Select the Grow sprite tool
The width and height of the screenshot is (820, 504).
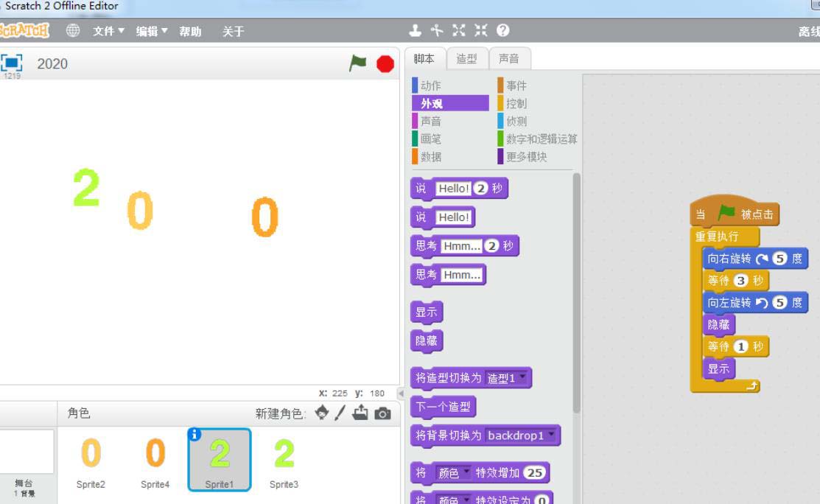[x=459, y=30]
